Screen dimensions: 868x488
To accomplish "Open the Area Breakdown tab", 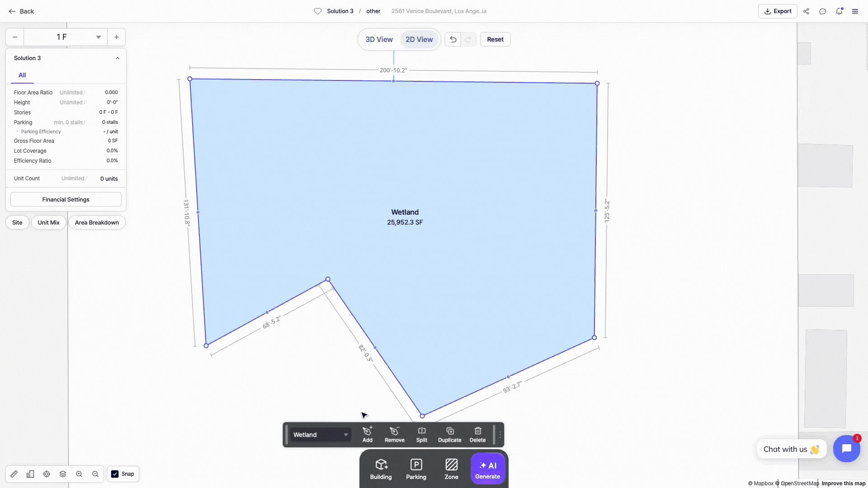I will pos(97,222).
